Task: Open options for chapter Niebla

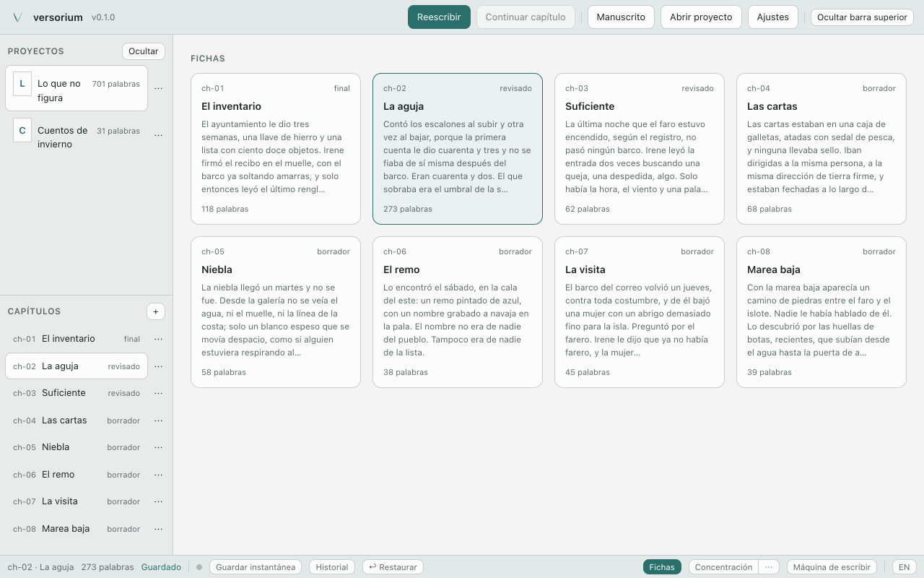Action: (159, 447)
